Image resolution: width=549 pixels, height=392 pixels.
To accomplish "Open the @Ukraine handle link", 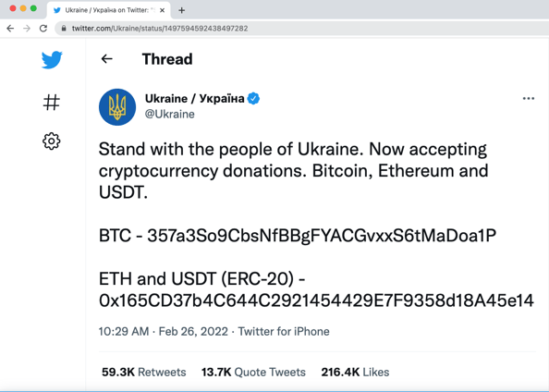I will [x=170, y=115].
